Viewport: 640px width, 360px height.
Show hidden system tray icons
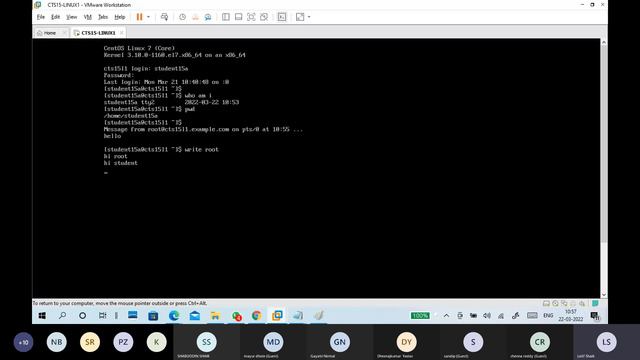(447, 316)
